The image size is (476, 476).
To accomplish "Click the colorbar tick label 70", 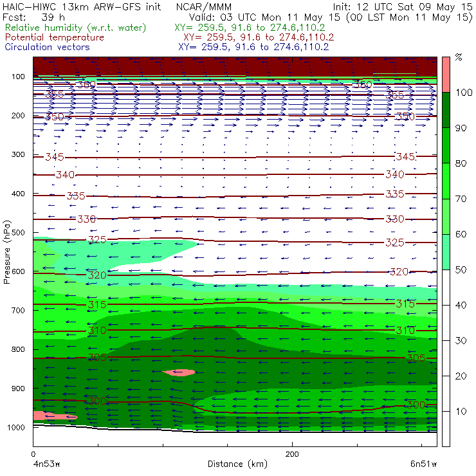I will (x=461, y=199).
